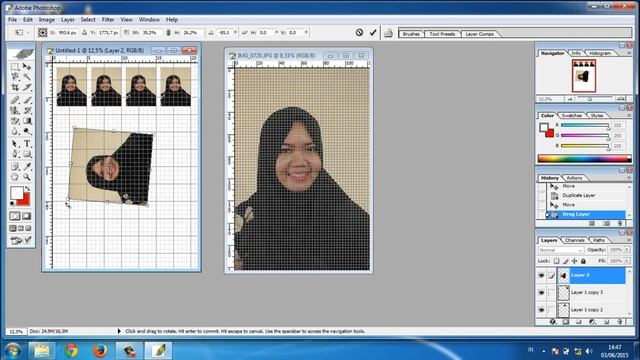The height and width of the screenshot is (360, 640).
Task: Hide Layer 2 with its eye icon
Action: (542, 276)
